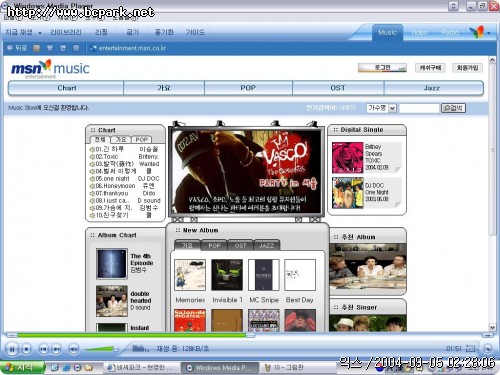Image resolution: width=500 pixels, height=375 pixels.
Task: Click the 회원가입 sign-up button
Action: click(467, 68)
